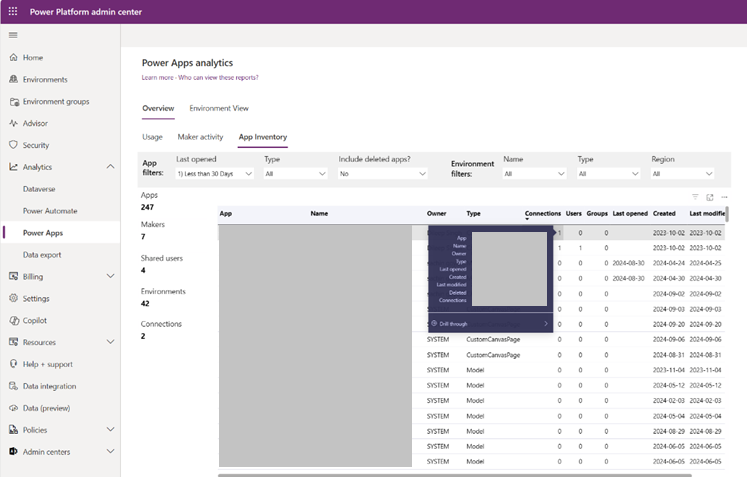Click the Help + support headset icon
This screenshot has height=477, width=747.
point(13,364)
